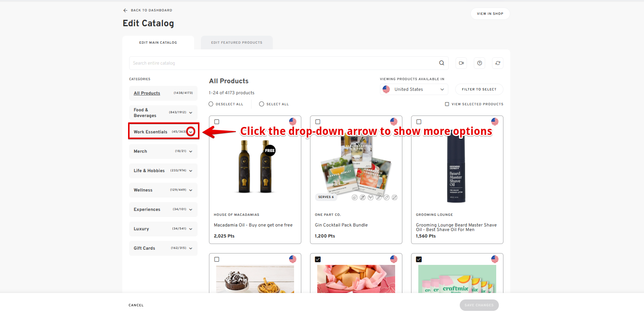Click US flag on Gin Cocktail card
The width and height of the screenshot is (644, 312).
coord(394,122)
